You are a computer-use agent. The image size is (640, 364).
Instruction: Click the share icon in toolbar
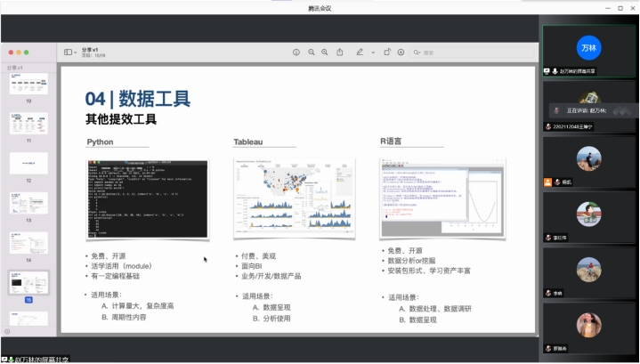[340, 53]
